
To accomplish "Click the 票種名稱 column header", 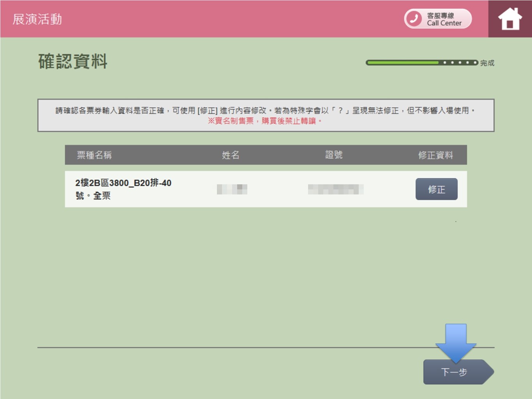I will (94, 155).
